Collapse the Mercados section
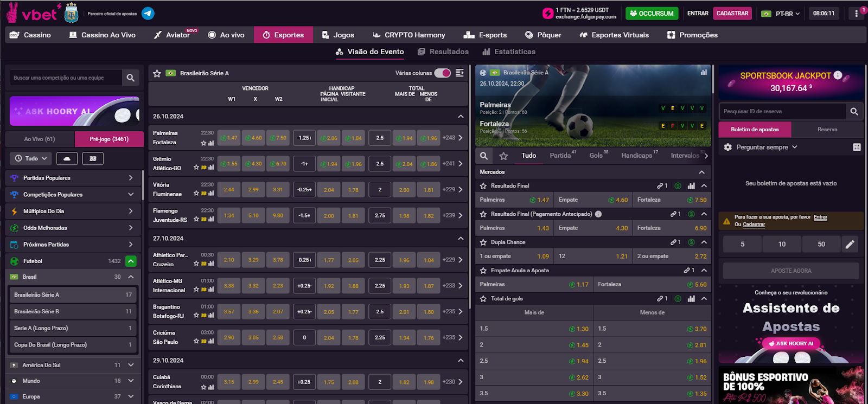868x404 pixels. coord(701,172)
